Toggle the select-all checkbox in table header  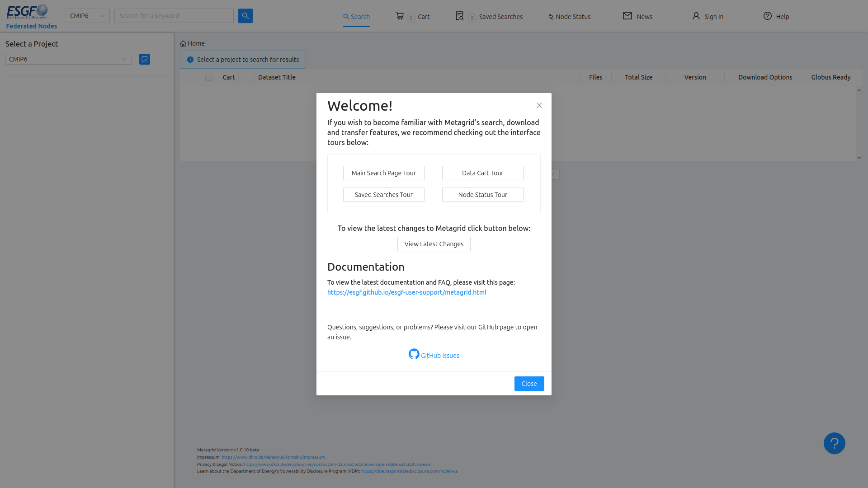[209, 77]
